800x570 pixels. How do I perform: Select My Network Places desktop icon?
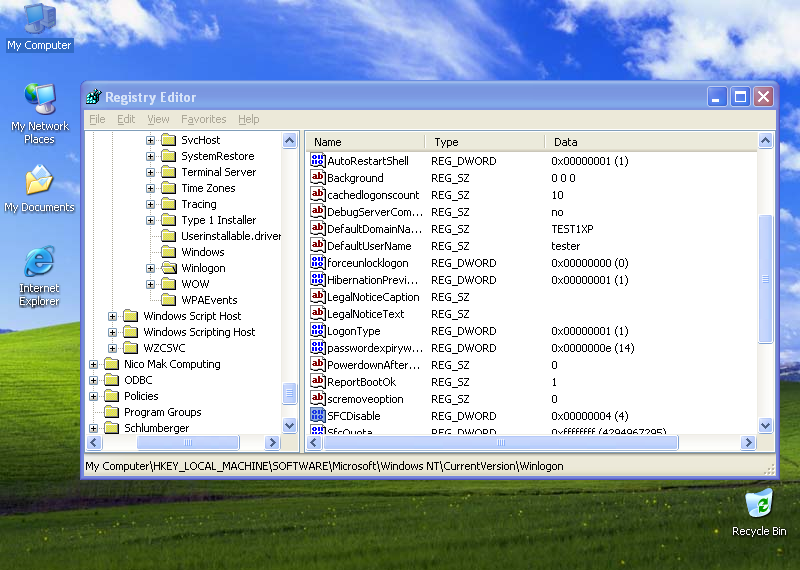click(x=40, y=98)
